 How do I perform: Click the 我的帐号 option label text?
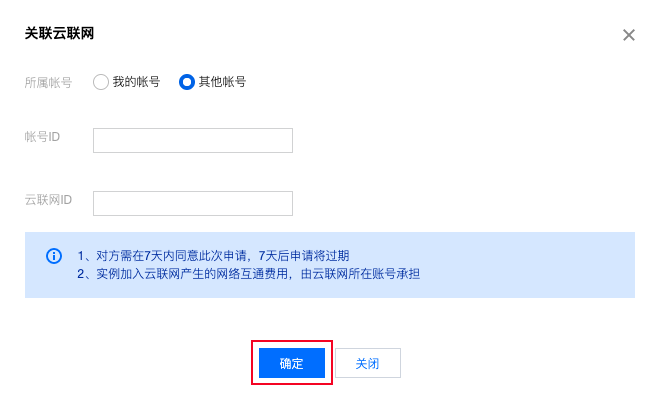(136, 82)
